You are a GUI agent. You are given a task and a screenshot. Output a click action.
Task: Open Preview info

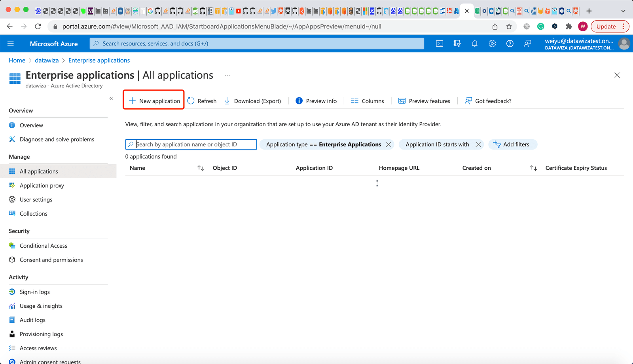click(316, 101)
